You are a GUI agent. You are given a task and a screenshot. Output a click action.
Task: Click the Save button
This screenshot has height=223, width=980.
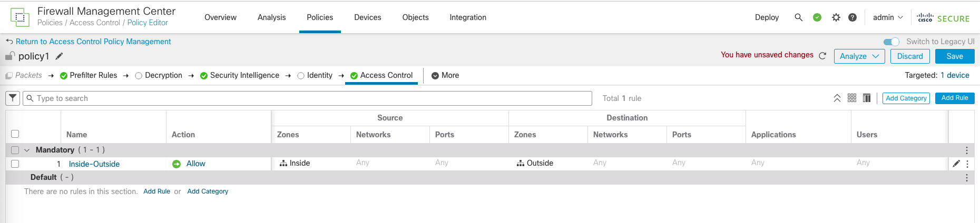tap(954, 56)
